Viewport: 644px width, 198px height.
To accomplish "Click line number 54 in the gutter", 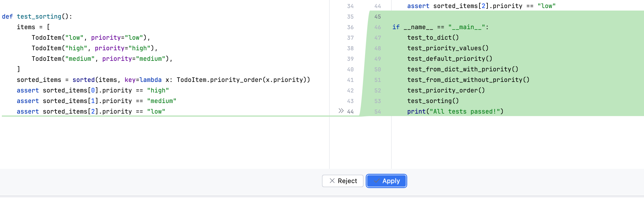I will click(x=377, y=111).
